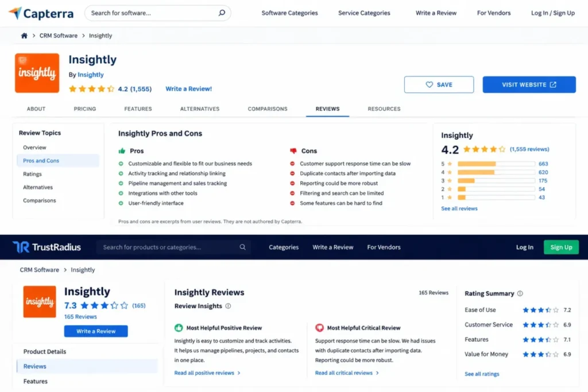Open Software Categories menu
Image resolution: width=588 pixels, height=392 pixels.
pyautogui.click(x=289, y=13)
